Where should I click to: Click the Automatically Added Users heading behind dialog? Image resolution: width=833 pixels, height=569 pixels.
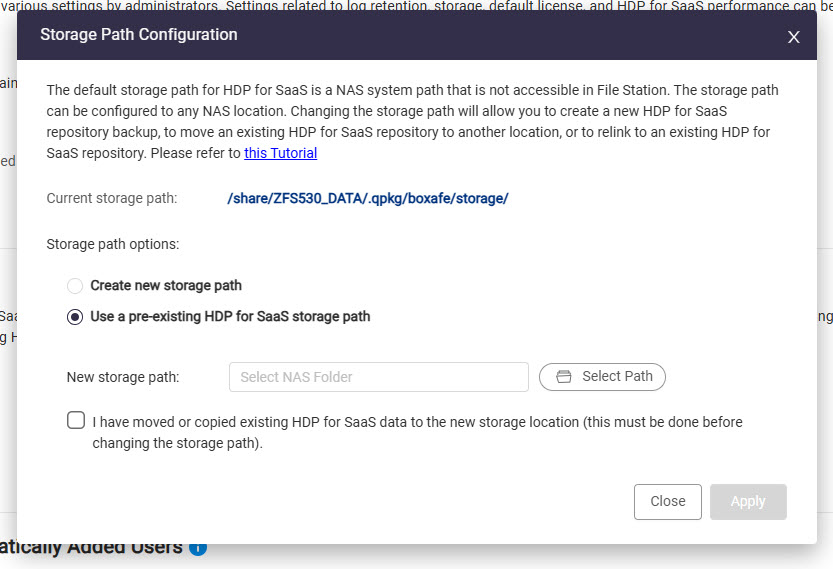click(91, 548)
